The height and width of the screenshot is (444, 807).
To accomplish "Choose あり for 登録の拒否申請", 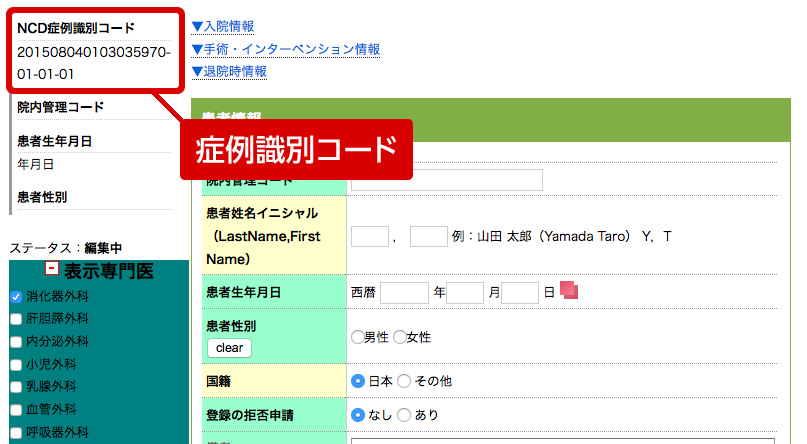I will point(404,415).
